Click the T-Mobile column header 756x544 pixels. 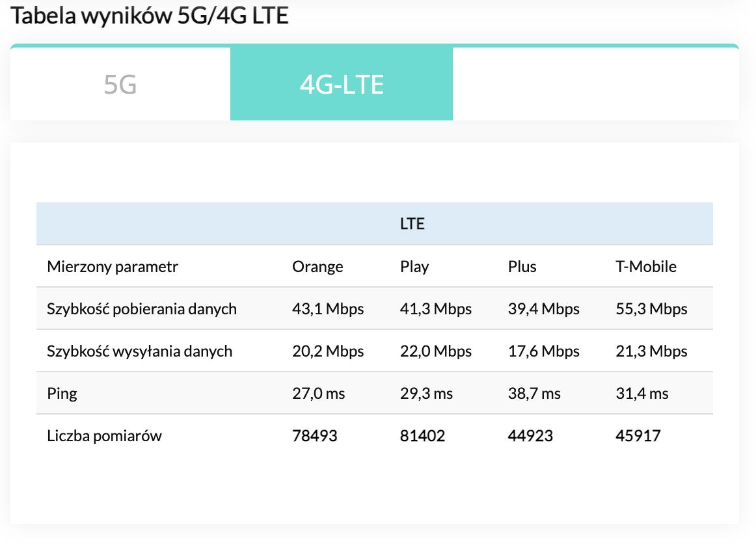click(646, 266)
